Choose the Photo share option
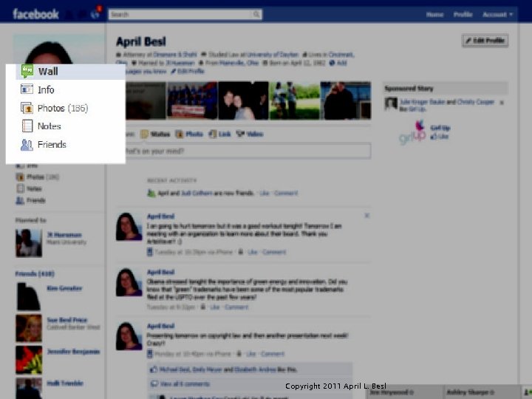This screenshot has height=399, width=532. tap(189, 134)
